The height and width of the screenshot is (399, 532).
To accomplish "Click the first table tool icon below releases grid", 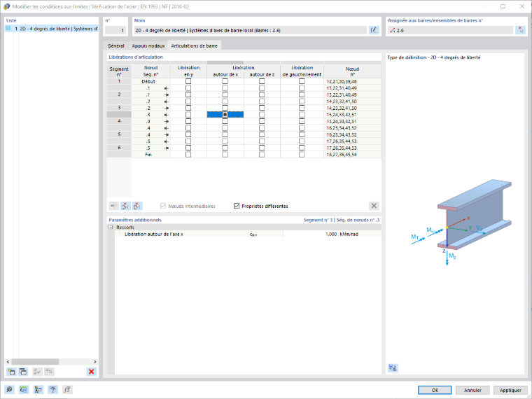I will pyautogui.click(x=114, y=206).
